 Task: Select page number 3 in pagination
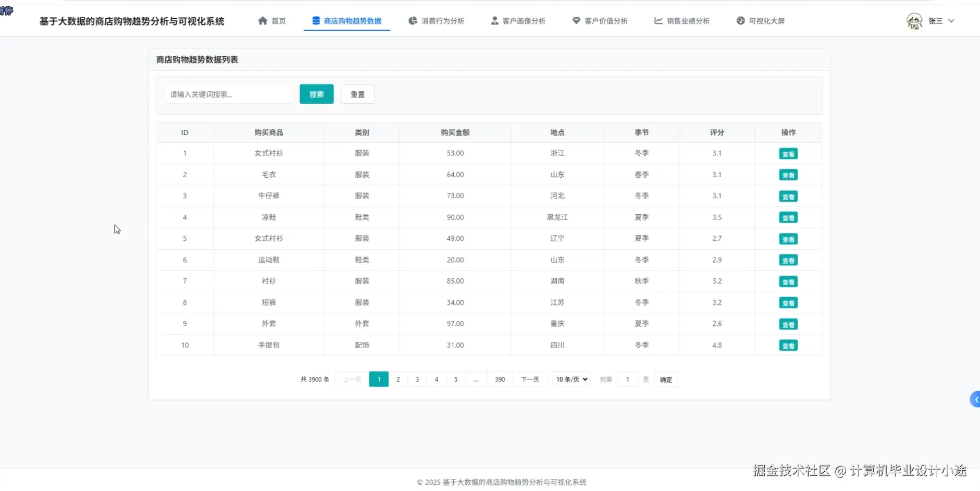pyautogui.click(x=417, y=379)
